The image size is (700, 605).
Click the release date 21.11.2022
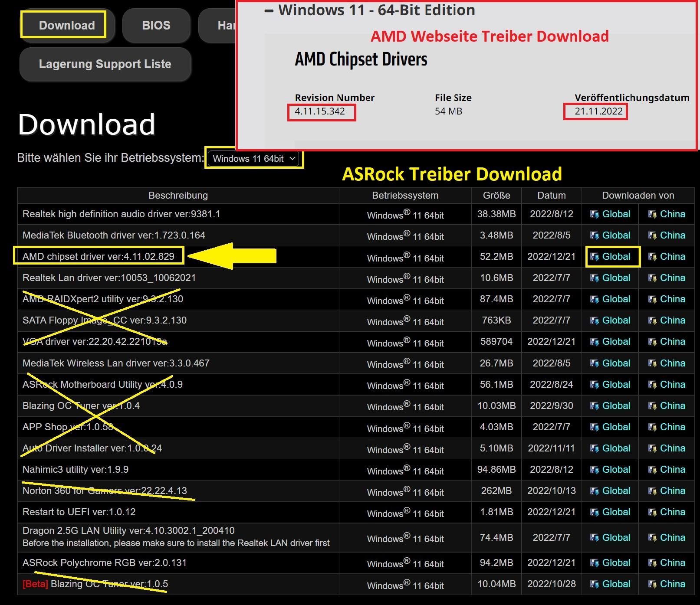click(598, 111)
